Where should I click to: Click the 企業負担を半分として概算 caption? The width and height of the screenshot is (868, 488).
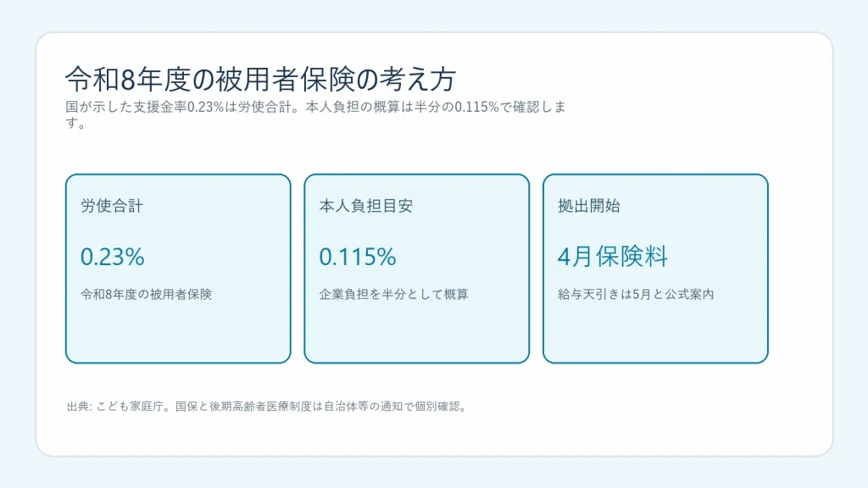point(393,294)
